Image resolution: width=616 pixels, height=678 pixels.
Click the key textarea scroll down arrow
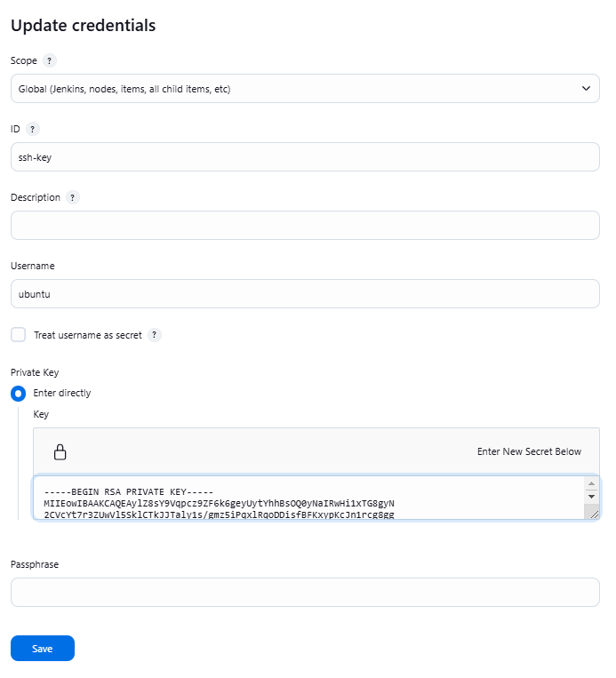pos(591,497)
